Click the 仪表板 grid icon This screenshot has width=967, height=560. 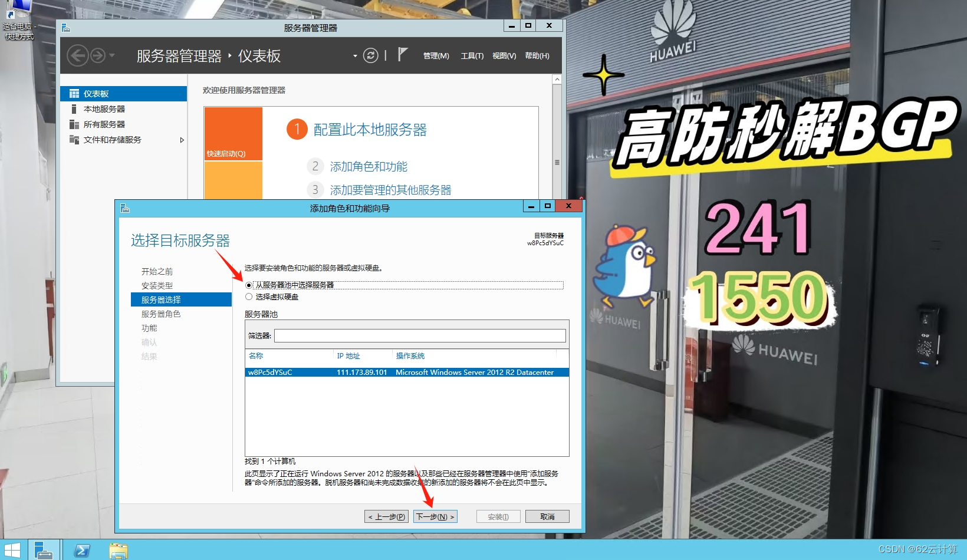pyautogui.click(x=74, y=94)
